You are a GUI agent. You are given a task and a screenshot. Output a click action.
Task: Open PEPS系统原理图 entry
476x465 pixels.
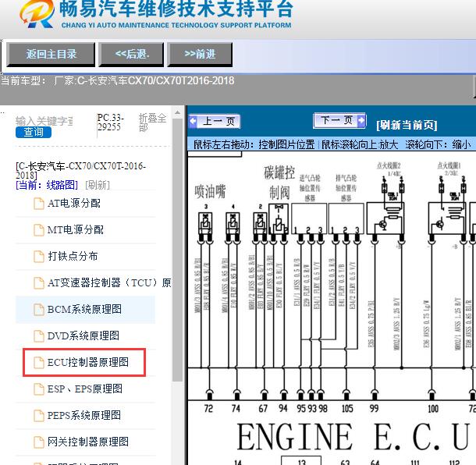[83, 415]
